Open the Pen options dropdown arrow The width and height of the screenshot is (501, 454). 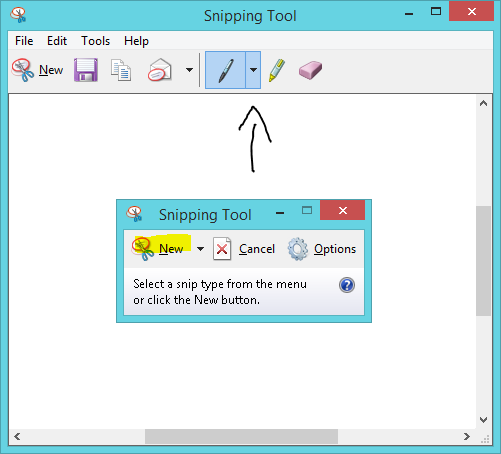point(253,70)
